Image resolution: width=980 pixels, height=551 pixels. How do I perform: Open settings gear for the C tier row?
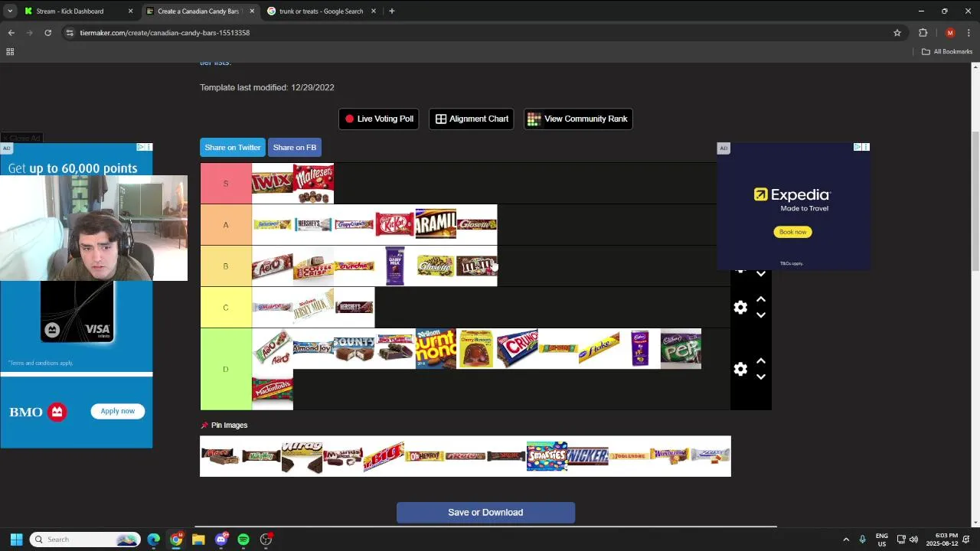tap(740, 308)
